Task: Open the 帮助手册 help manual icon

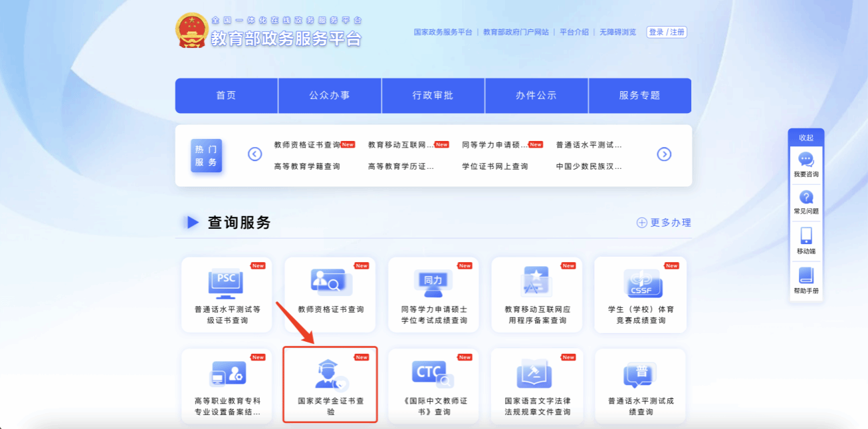Action: (806, 275)
